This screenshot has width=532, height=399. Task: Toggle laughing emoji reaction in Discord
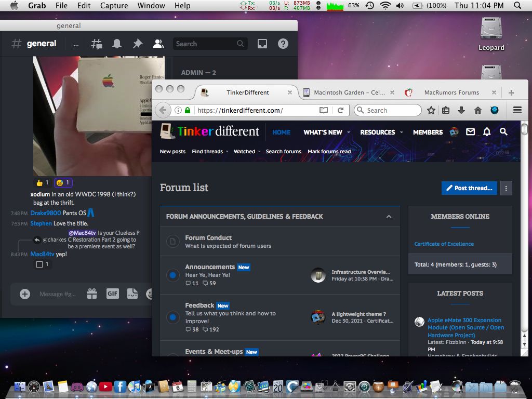pos(63,183)
